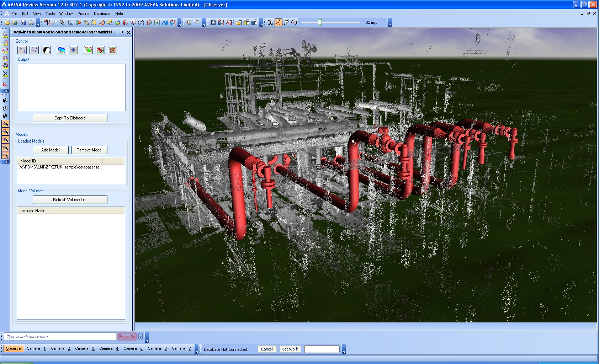Image resolution: width=599 pixels, height=364 pixels.
Task: Click the first dotted Control panel icon
Action: click(x=22, y=50)
